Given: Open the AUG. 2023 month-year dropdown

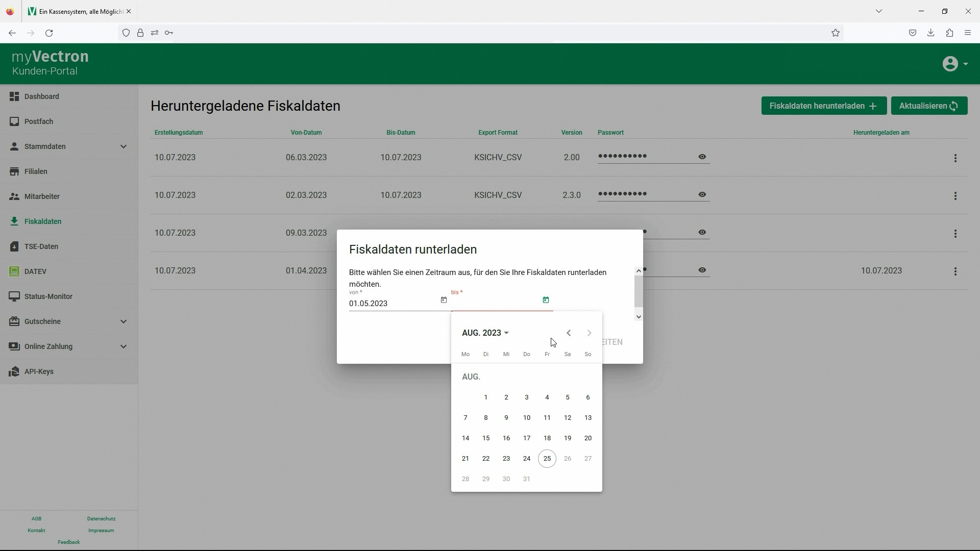Looking at the screenshot, I should [x=485, y=333].
